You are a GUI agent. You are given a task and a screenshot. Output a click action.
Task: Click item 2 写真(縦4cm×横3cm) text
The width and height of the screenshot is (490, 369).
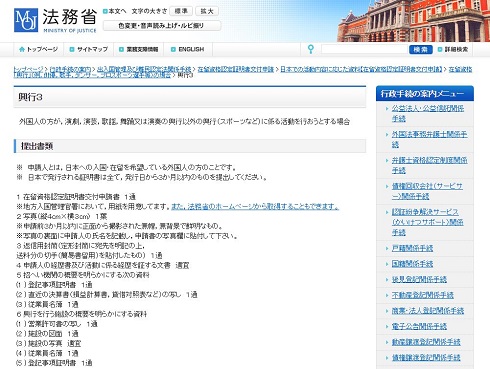(x=62, y=216)
